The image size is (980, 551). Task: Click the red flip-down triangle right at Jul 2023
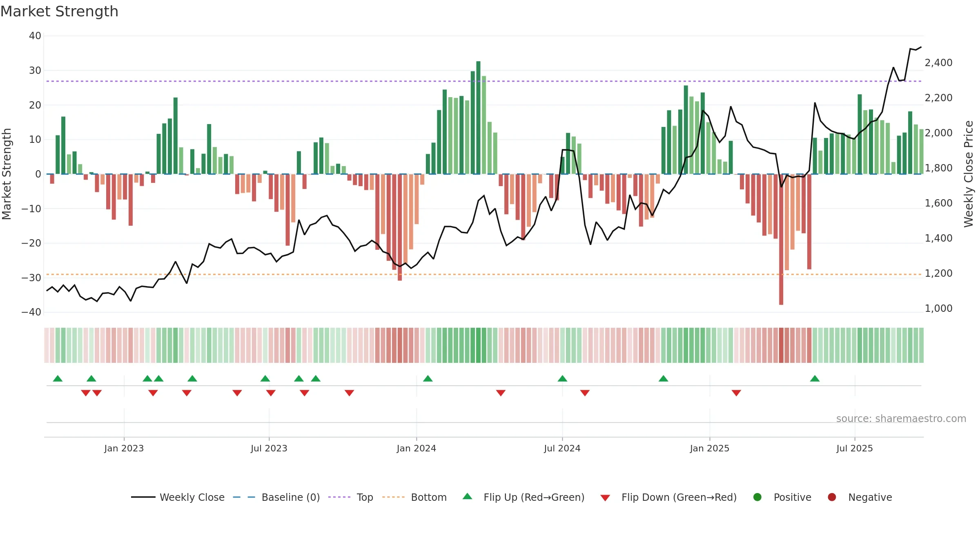pyautogui.click(x=271, y=393)
